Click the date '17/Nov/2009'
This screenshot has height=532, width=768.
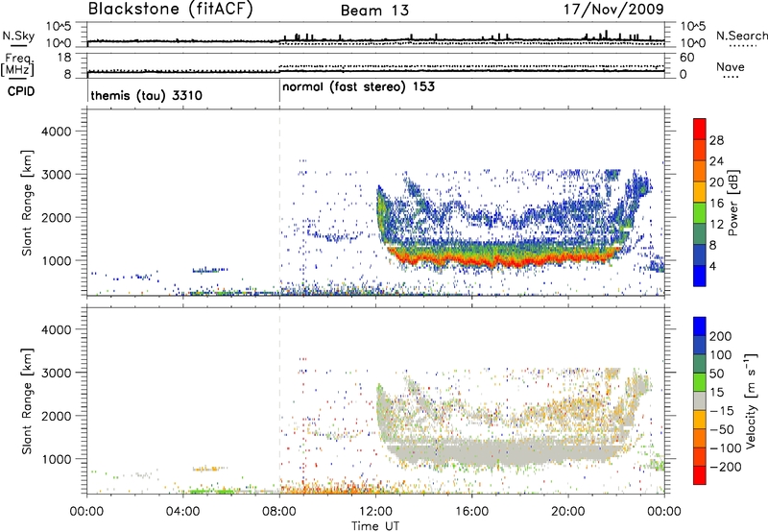coord(613,10)
